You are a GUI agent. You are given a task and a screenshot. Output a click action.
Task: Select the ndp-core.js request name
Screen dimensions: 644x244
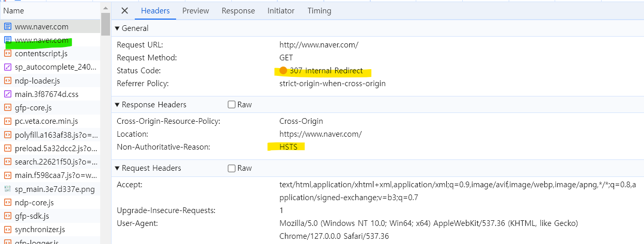[34, 203]
